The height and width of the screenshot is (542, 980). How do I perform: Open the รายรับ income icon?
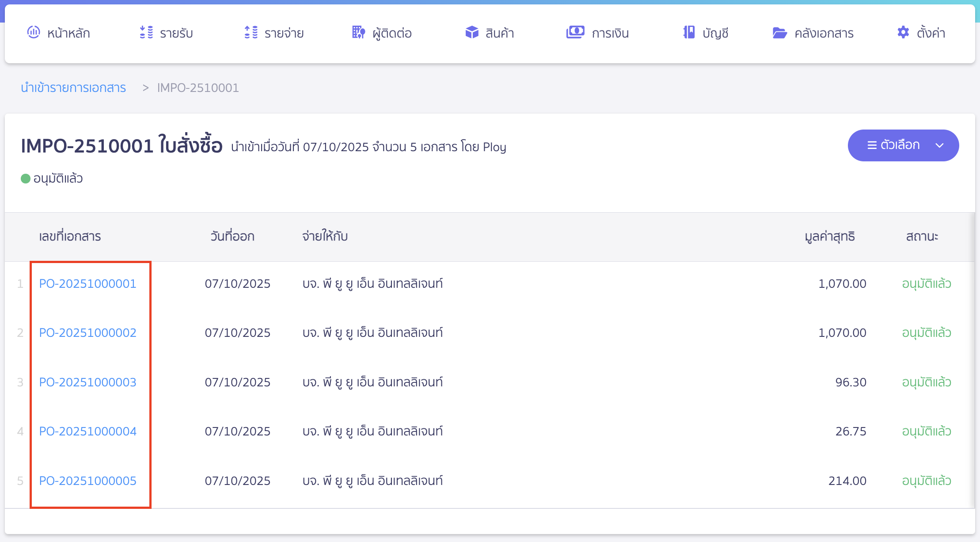[145, 32]
